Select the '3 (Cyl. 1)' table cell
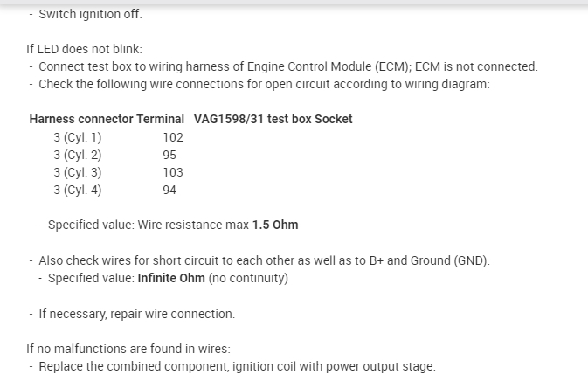This screenshot has width=588, height=381. (78, 137)
